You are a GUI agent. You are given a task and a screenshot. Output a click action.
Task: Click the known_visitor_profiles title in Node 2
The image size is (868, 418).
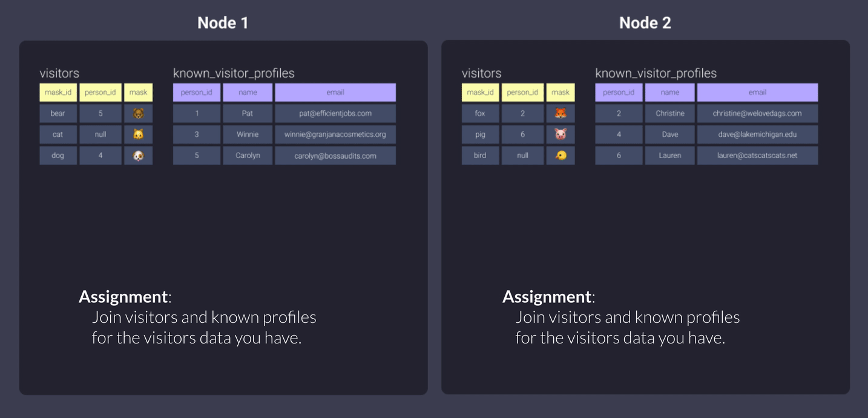656,73
